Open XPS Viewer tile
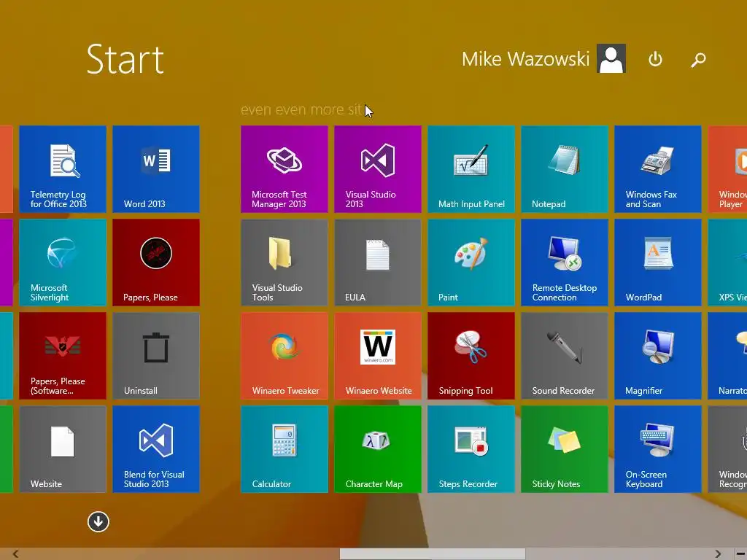Image resolution: width=747 pixels, height=560 pixels. [727, 262]
